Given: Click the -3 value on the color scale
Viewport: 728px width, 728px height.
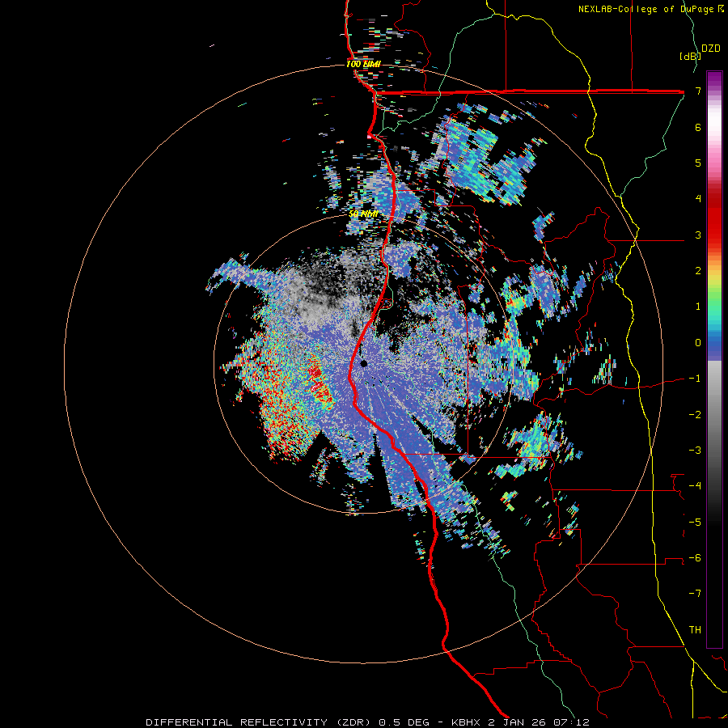Looking at the screenshot, I should 695,451.
